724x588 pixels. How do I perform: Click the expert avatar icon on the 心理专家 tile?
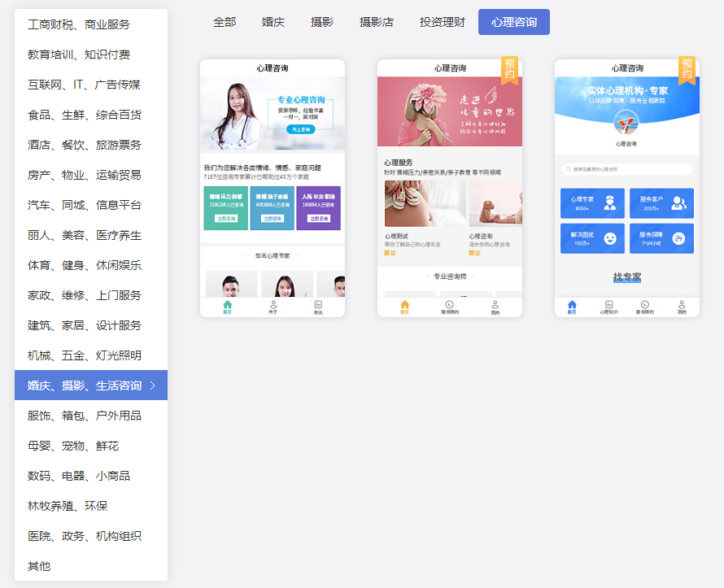tap(610, 203)
